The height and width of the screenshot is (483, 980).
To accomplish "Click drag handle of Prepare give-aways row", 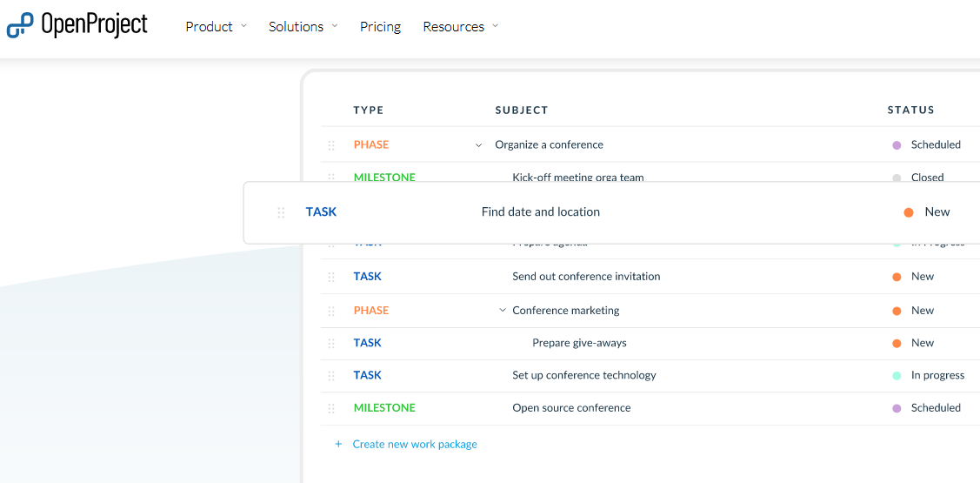I will coord(331,343).
